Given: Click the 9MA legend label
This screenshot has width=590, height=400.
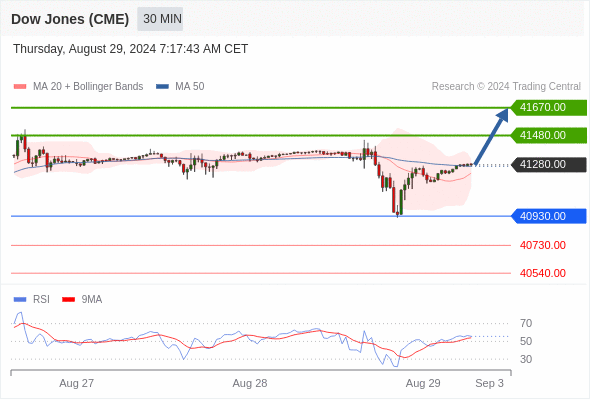Looking at the screenshot, I should pyautogui.click(x=92, y=300).
